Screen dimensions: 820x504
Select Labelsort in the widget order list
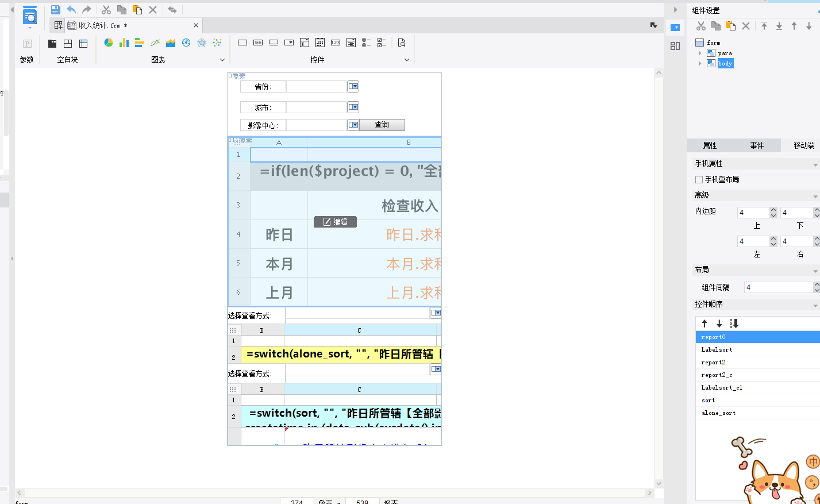tap(758, 350)
